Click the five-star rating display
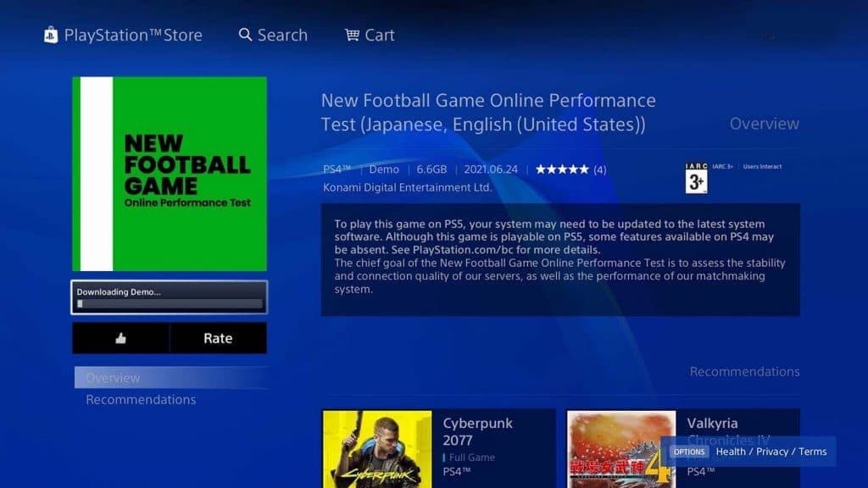 (562, 169)
